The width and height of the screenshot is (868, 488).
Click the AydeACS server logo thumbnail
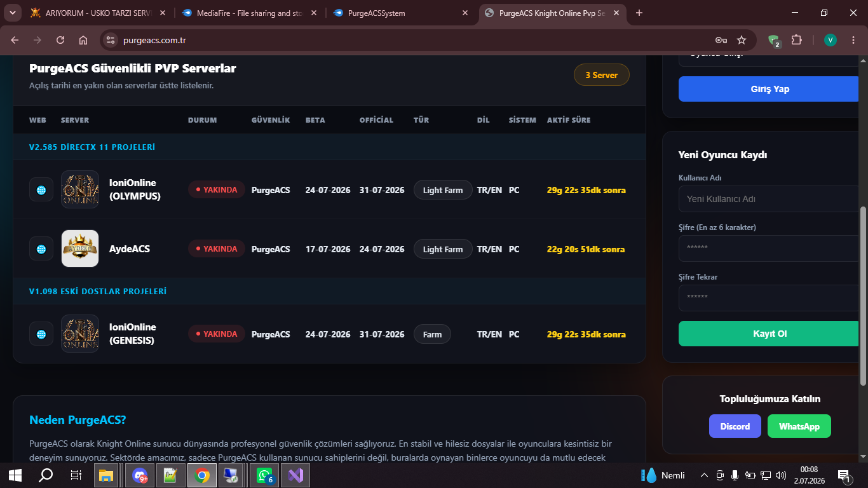[x=80, y=248]
